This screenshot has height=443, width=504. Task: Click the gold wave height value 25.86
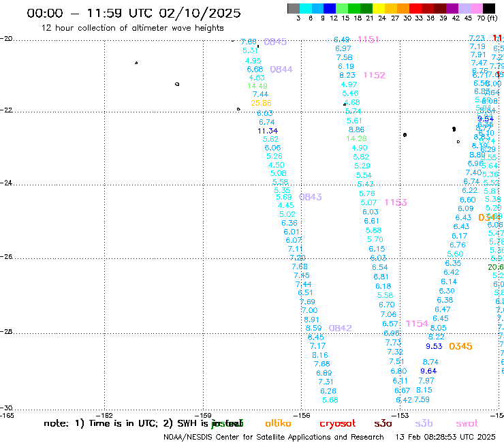click(261, 104)
